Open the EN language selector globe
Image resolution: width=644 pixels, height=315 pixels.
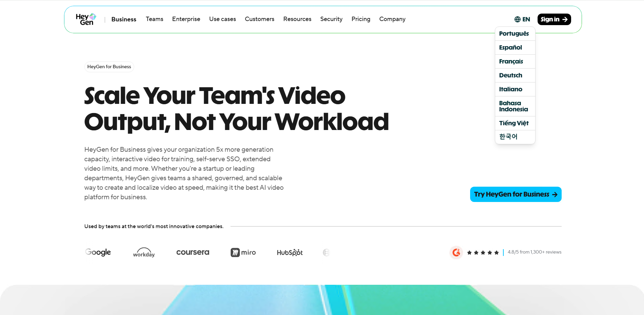pos(522,19)
